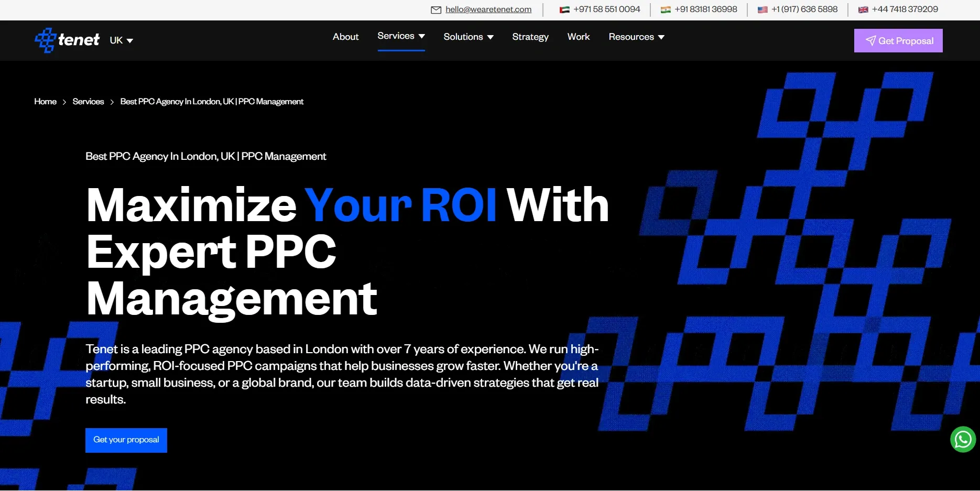Viewport: 980px width, 491px height.
Task: Click the UAE flag icon
Action: pos(564,10)
